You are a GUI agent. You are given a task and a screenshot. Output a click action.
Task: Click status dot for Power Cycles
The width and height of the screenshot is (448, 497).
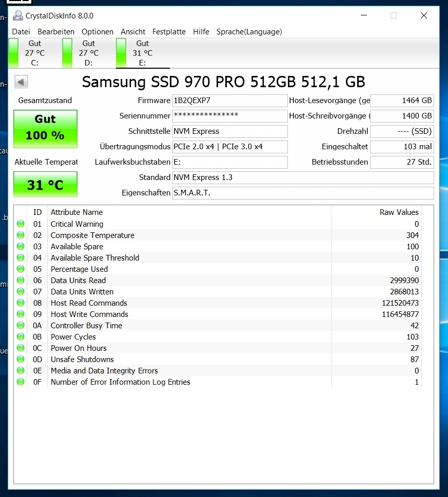click(21, 336)
